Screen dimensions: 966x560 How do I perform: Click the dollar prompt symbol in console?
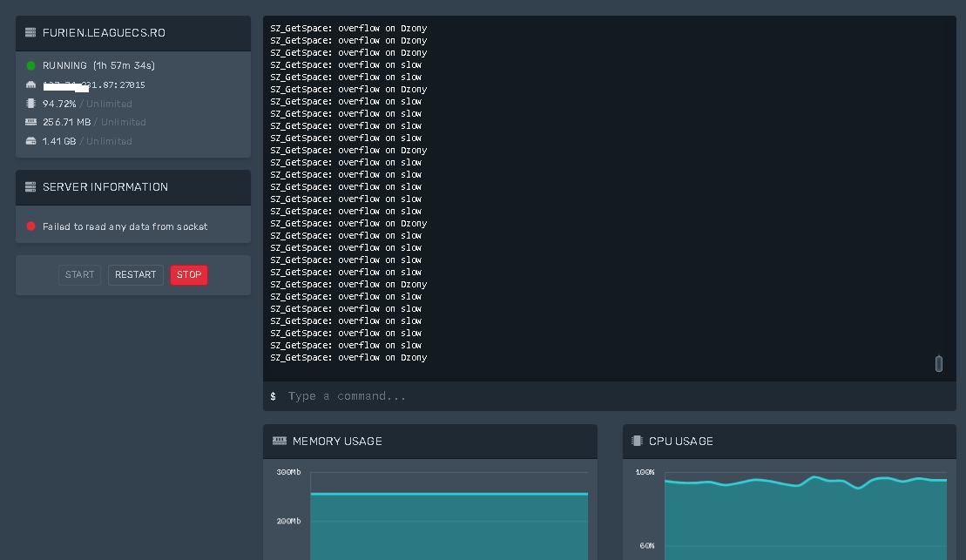273,396
